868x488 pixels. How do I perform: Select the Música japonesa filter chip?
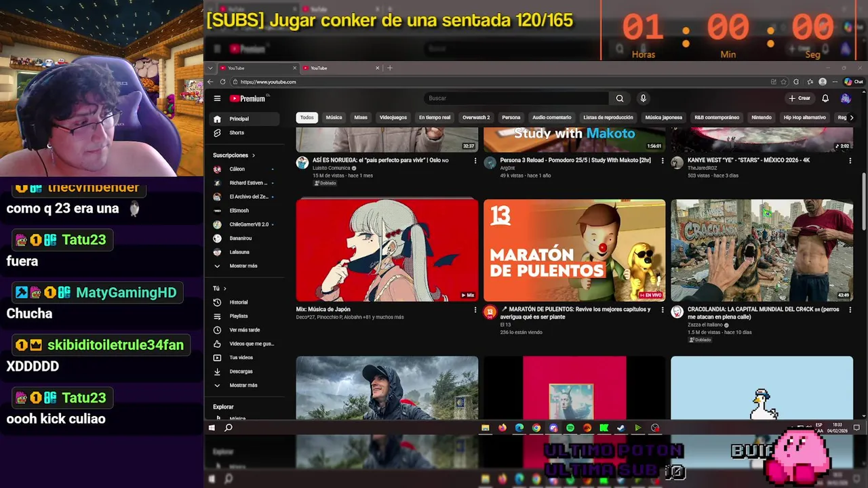664,117
